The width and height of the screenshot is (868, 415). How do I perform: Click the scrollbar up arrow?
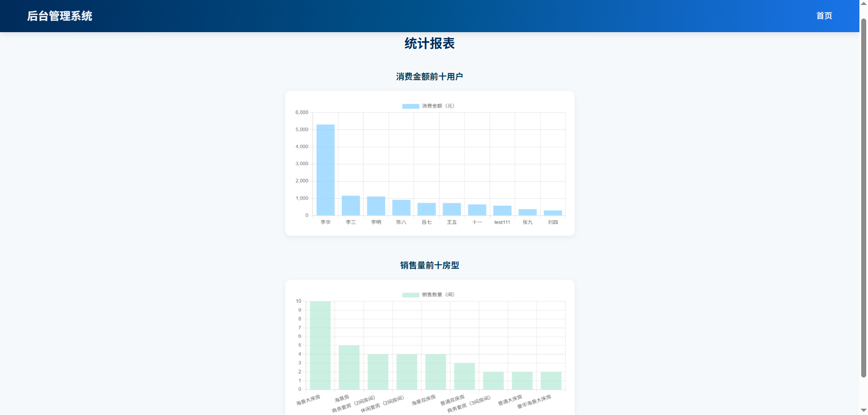pyautogui.click(x=863, y=4)
